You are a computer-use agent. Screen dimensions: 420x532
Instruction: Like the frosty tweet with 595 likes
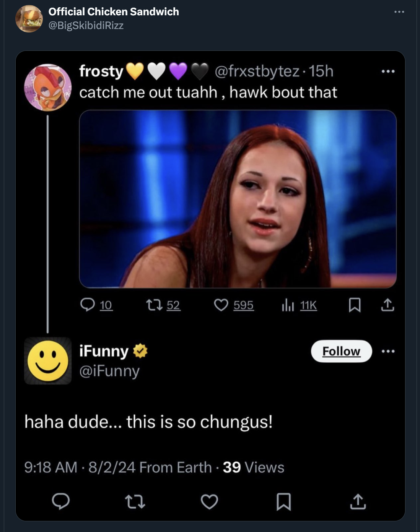click(221, 305)
